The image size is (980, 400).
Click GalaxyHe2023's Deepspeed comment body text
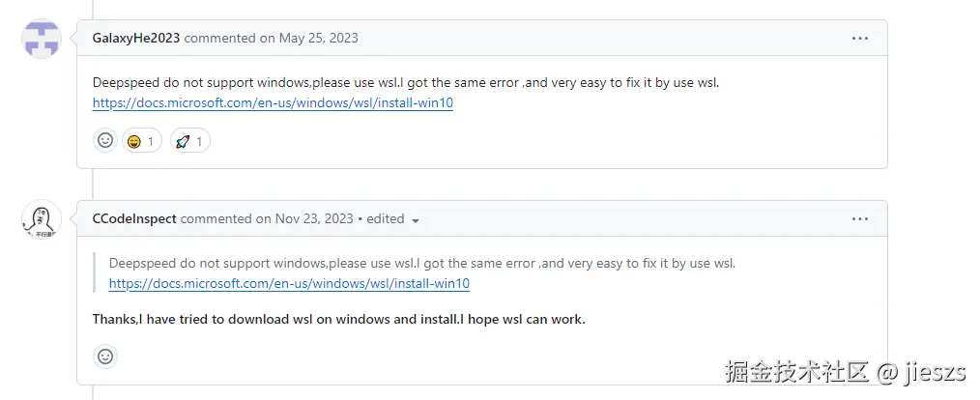406,83
